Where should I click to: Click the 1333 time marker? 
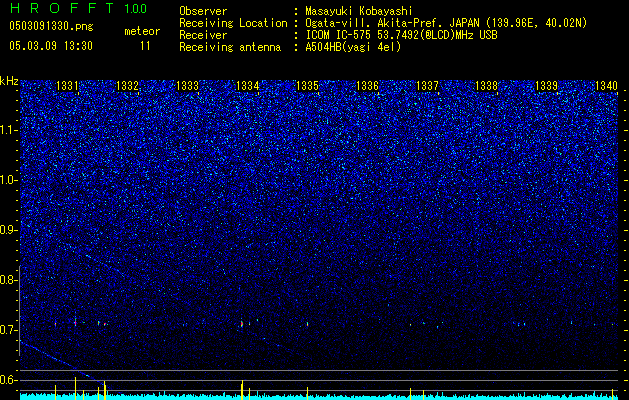(187, 85)
